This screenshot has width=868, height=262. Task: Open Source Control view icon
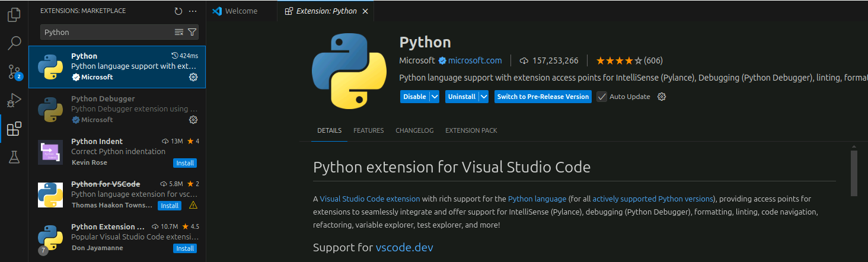14,72
